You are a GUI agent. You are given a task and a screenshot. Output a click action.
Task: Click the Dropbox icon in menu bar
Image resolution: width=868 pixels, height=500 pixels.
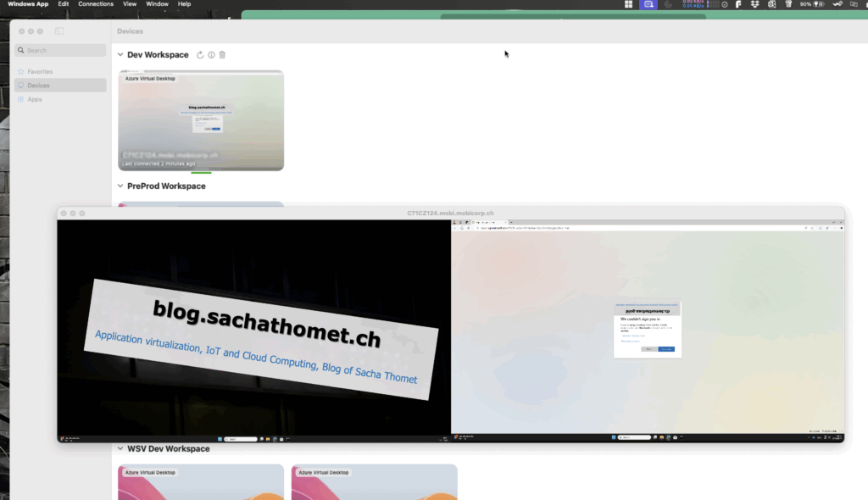(x=755, y=4)
